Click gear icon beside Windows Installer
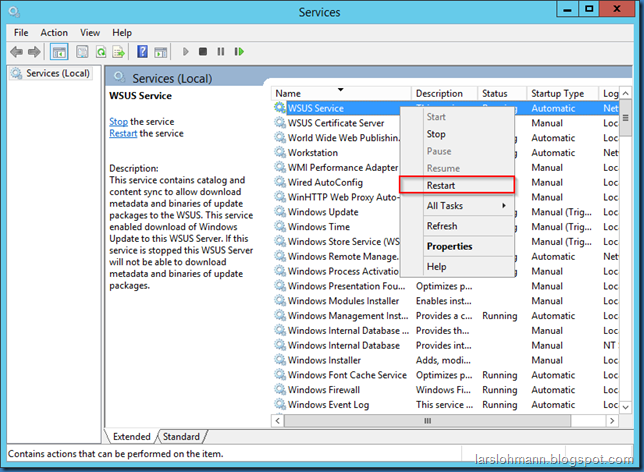Viewport: 644px width, 472px height. click(280, 360)
